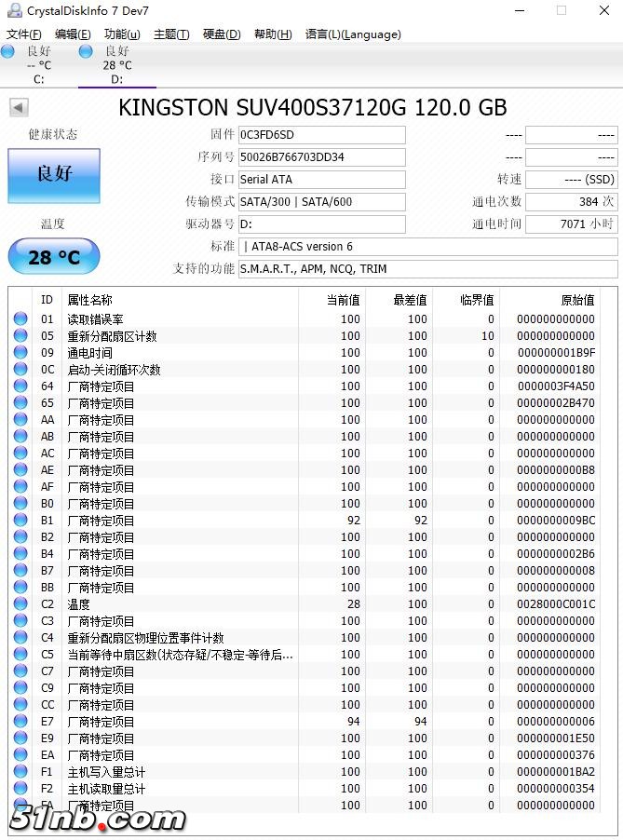The image size is (623, 840).
Task: Click the previous disk arrow button
Action: [19, 108]
